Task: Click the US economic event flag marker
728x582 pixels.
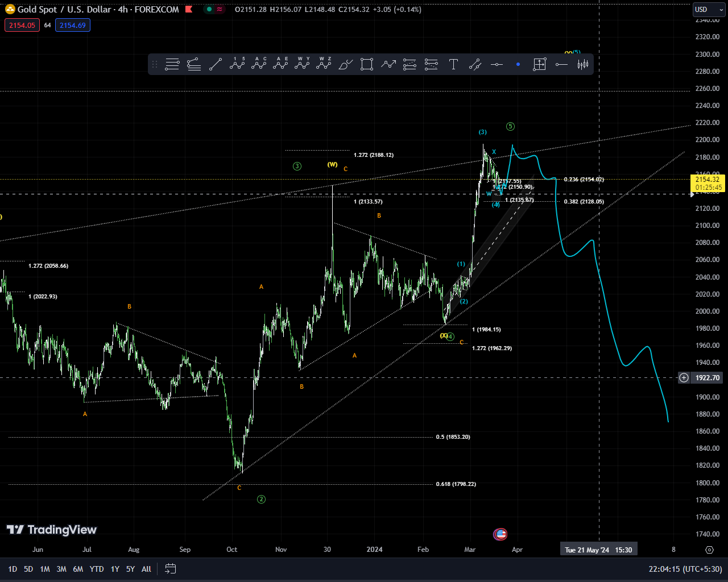Action: pyautogui.click(x=500, y=534)
